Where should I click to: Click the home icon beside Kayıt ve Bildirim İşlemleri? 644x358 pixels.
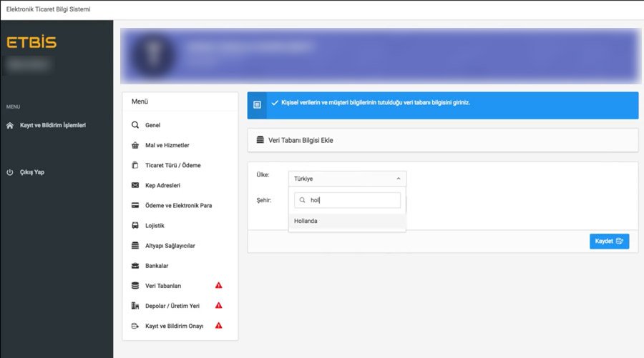tap(10, 126)
